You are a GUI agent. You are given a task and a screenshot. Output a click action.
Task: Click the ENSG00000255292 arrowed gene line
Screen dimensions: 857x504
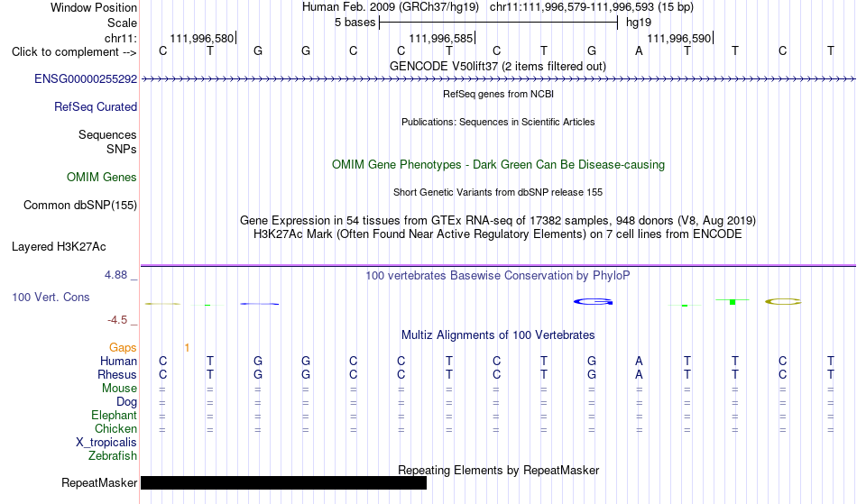[x=498, y=79]
